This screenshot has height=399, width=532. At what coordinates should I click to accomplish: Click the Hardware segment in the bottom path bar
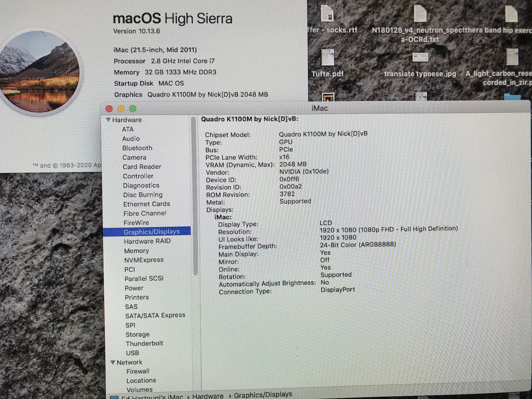coord(208,396)
